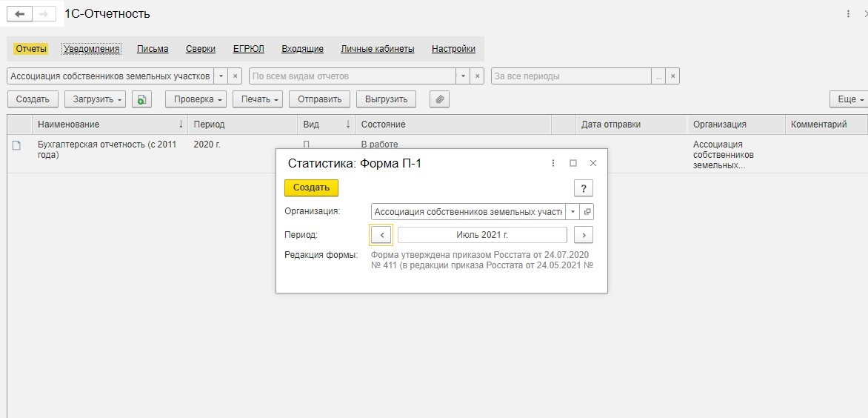The width and height of the screenshot is (868, 418).
Task: Expand the organization filter dropdown
Action: pyautogui.click(x=220, y=76)
